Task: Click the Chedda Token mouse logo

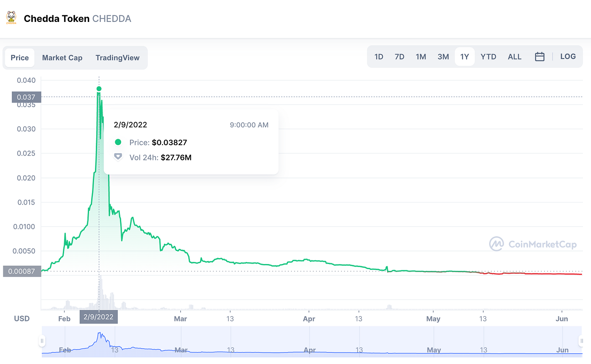Action: (x=11, y=18)
